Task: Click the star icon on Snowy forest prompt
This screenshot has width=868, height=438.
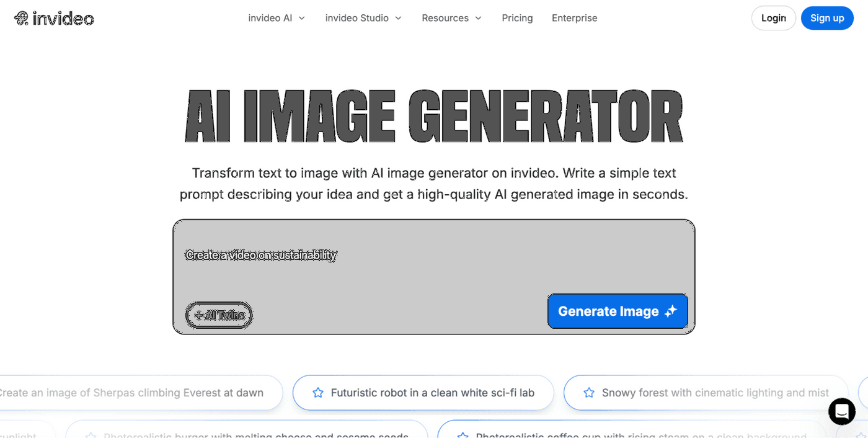Action: 589,393
